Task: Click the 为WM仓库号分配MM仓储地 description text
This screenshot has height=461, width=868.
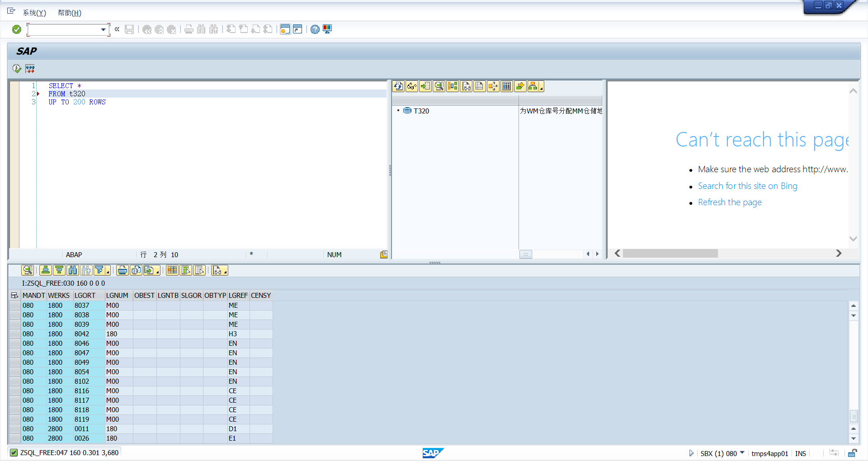Action: tap(561, 111)
